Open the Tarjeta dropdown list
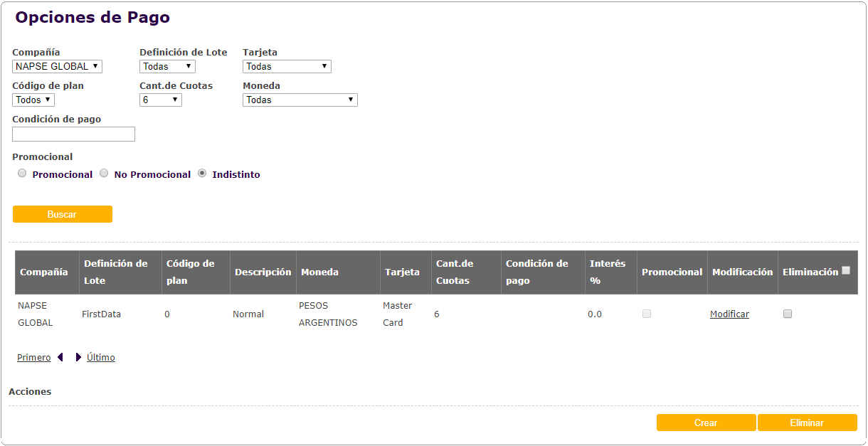This screenshot has height=446, width=868. [287, 66]
